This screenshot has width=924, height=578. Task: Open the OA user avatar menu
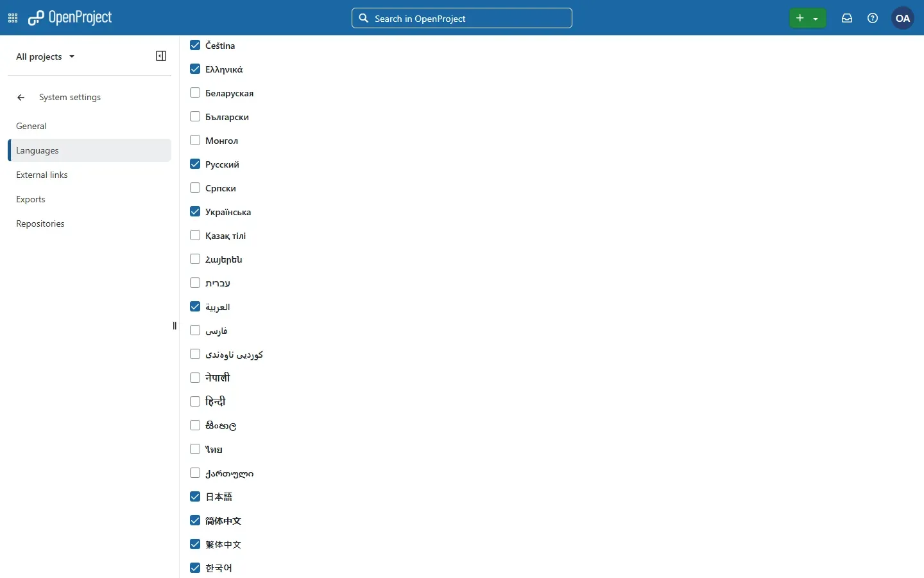click(x=903, y=18)
